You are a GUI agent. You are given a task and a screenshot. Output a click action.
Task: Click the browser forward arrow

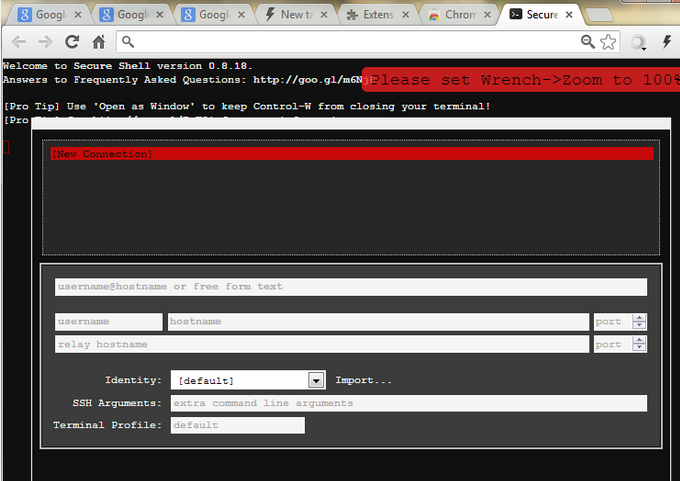(45, 42)
